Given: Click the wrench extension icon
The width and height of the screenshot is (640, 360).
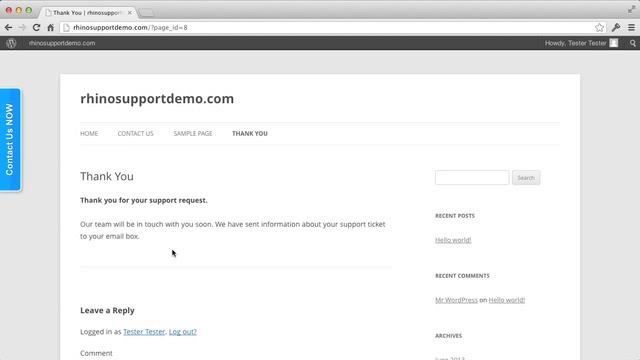Looking at the screenshot, I should 616,27.
